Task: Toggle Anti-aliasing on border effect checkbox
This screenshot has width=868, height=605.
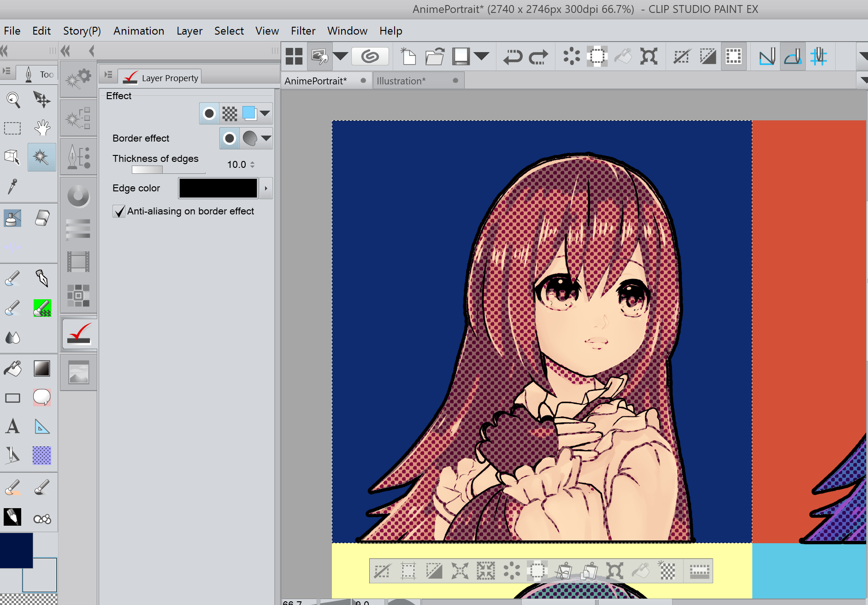Action: (x=119, y=212)
